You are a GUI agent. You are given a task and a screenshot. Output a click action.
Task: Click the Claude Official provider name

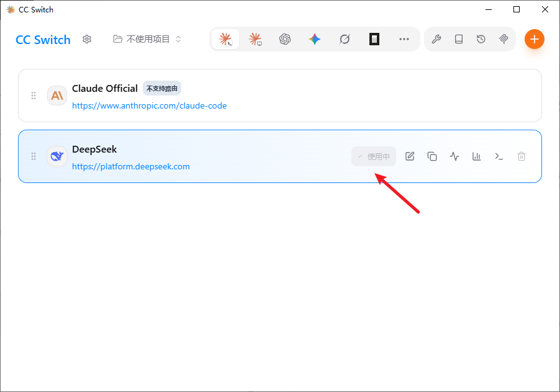pyautogui.click(x=105, y=89)
